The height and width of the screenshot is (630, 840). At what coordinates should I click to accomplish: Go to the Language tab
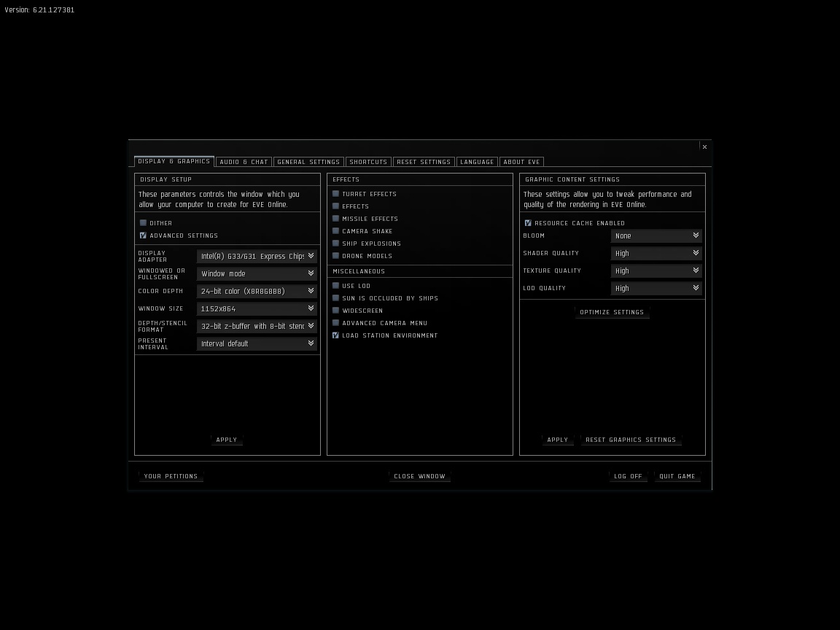[477, 162]
